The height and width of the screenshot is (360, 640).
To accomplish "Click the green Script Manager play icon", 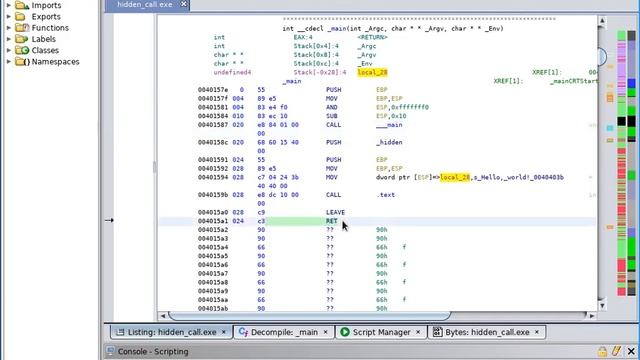I will tap(345, 332).
